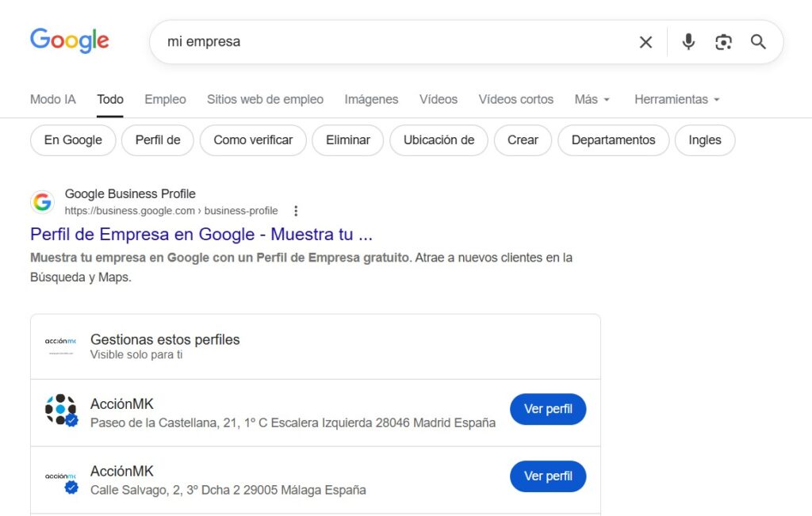Click Ver perfil for the Madrid AcciónMK listing
The height and width of the screenshot is (516, 812).
click(548, 409)
